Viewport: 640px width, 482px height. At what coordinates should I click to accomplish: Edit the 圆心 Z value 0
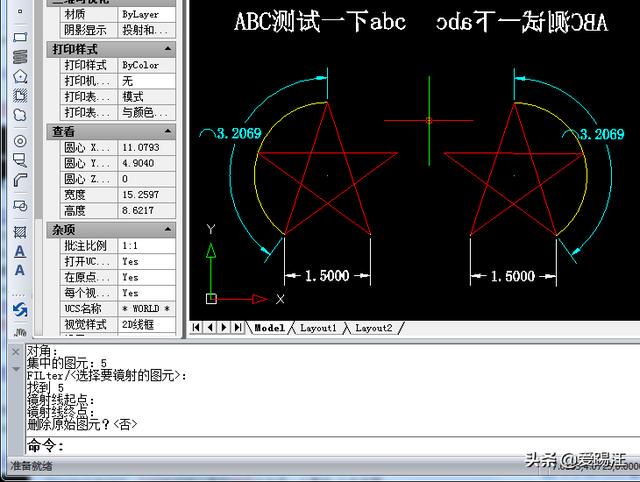point(147,179)
